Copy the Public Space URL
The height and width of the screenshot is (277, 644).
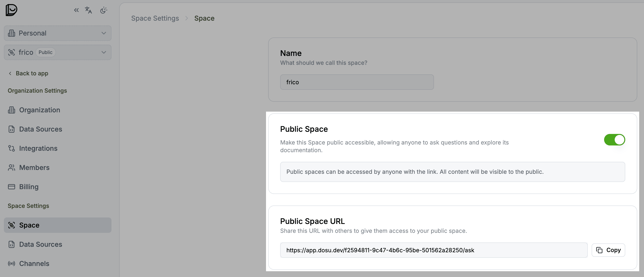(608, 250)
